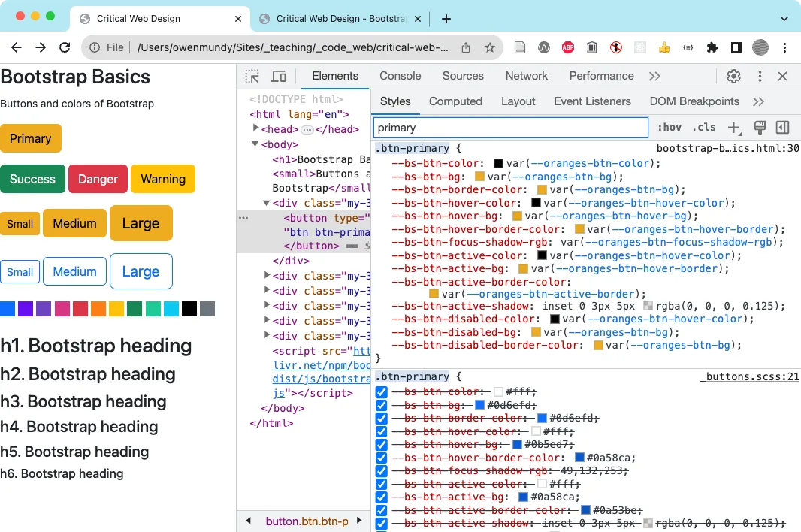Click the Adblock Plus extension icon
Screen dimensions: 801x532
(567, 47)
